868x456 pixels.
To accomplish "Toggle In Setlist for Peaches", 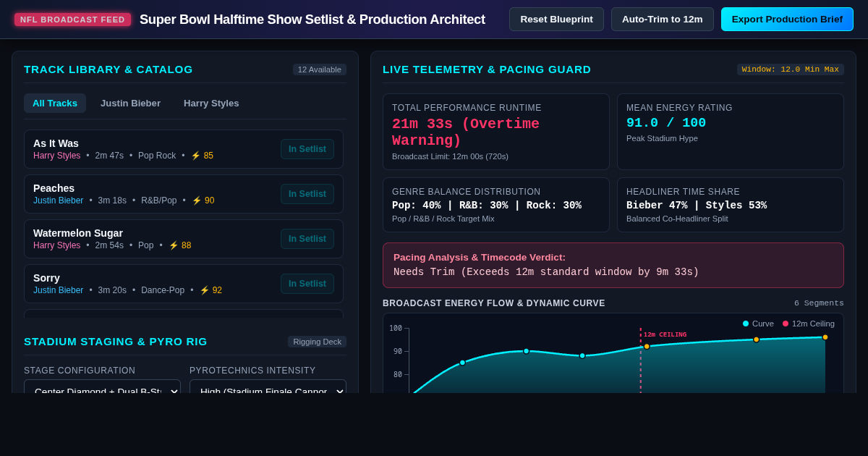I will (x=307, y=194).
